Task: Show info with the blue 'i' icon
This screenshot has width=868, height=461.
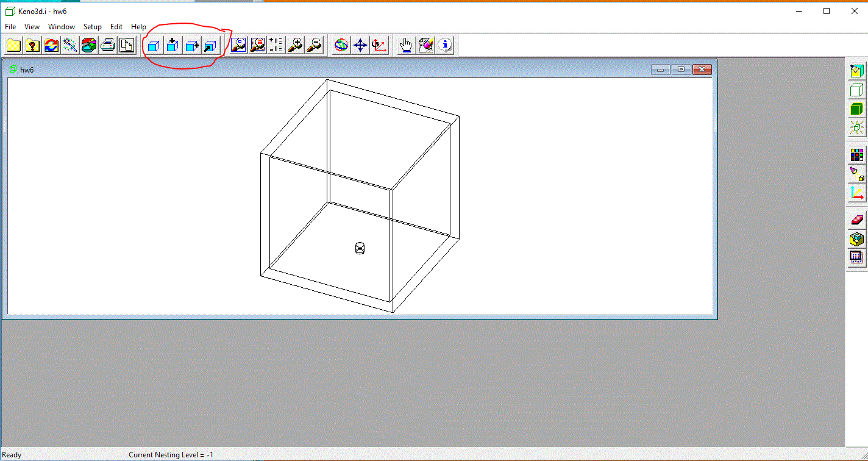Action: click(x=445, y=45)
